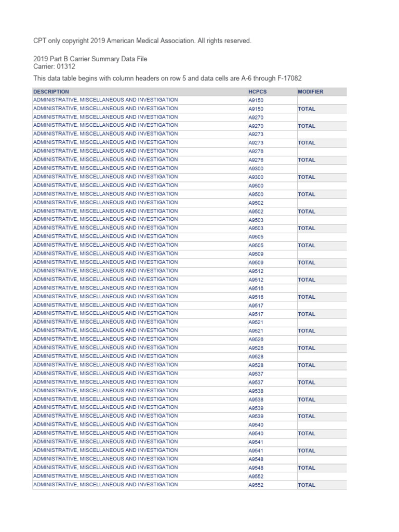399x532 pixels.
Task: Click the DESCRIPTION column header
Action: pos(51,92)
